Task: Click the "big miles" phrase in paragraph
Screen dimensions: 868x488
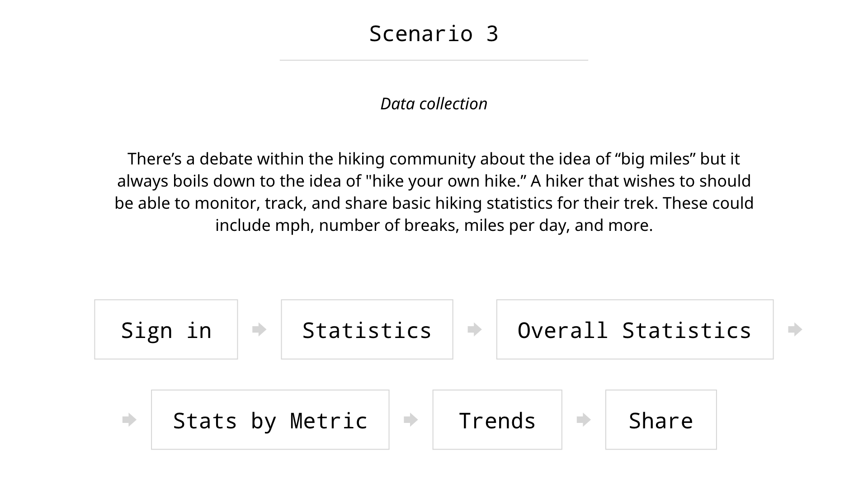Action: 656,159
